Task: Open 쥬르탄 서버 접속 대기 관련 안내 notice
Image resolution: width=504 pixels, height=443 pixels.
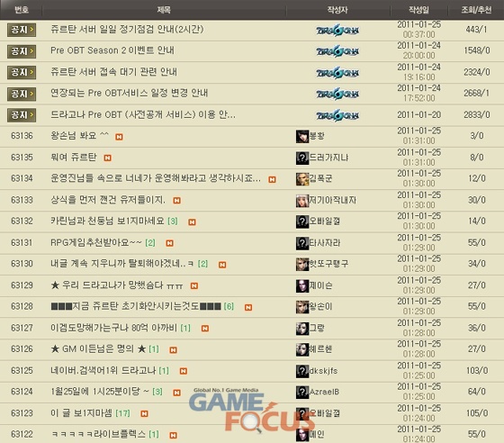Action: [x=113, y=72]
